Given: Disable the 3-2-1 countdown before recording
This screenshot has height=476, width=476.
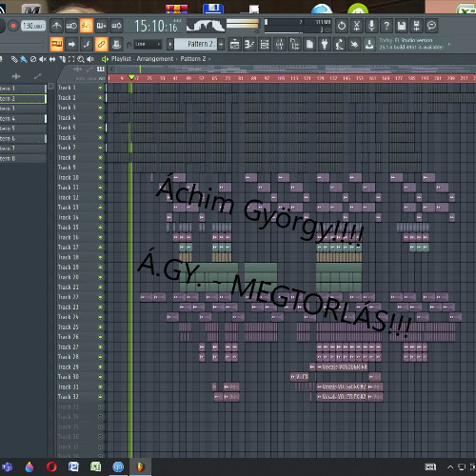Looking at the screenshot, I should 87,26.
